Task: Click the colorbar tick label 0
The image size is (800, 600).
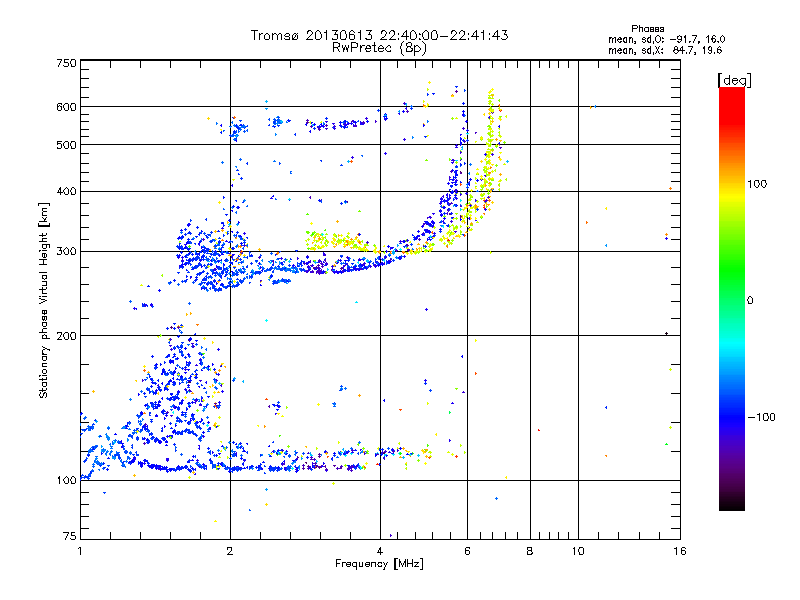Action: (x=750, y=301)
